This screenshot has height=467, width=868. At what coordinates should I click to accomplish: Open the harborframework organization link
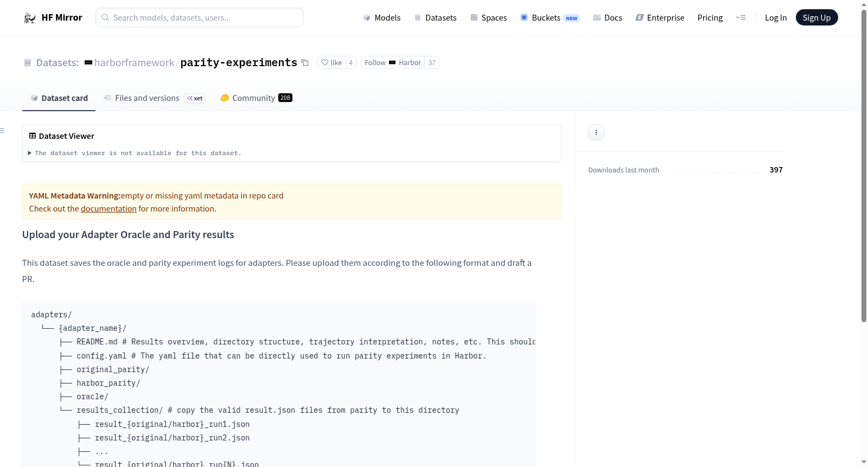pos(135,63)
